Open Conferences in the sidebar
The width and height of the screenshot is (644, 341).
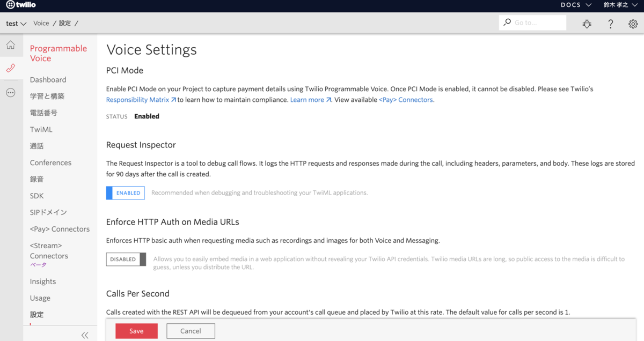tap(50, 163)
